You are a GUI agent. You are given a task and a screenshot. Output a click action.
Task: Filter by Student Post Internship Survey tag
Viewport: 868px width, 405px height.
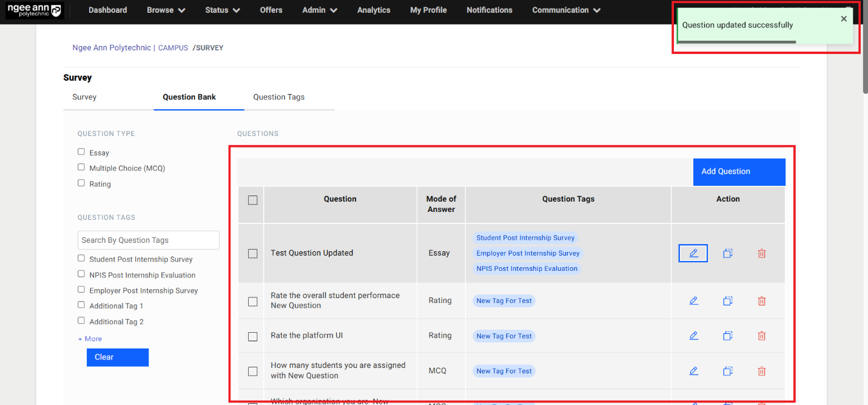[81, 259]
